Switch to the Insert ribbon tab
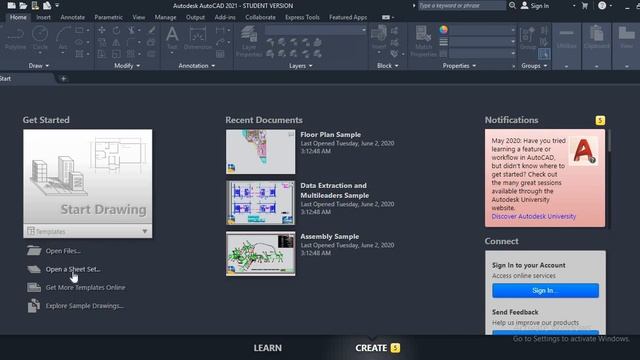The image size is (640, 360). click(43, 17)
